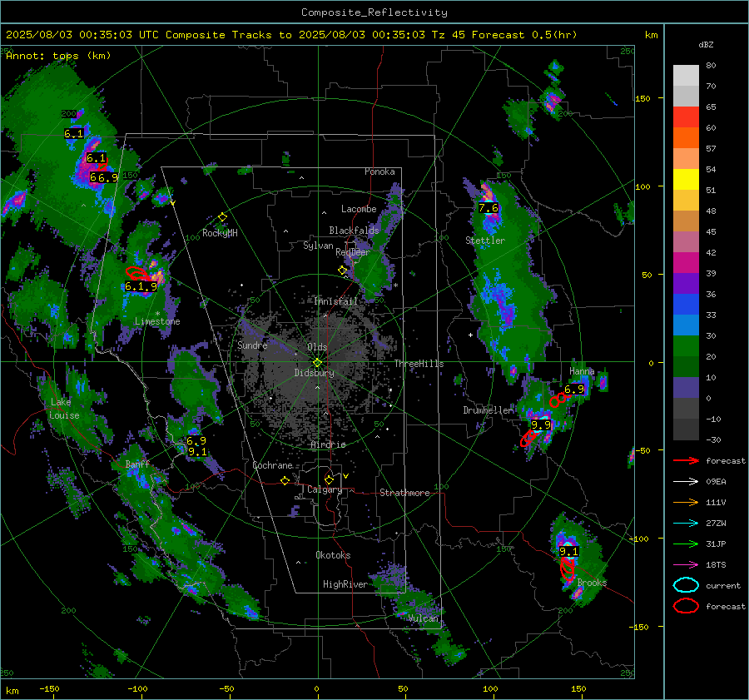This screenshot has height=700, width=749.
Task: Select the 9.1 storm top label above Brooks
Action: pos(568,551)
